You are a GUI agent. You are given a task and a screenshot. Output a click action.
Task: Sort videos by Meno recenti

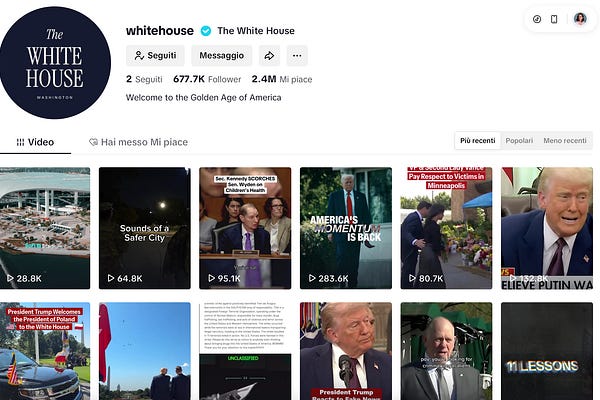(565, 141)
